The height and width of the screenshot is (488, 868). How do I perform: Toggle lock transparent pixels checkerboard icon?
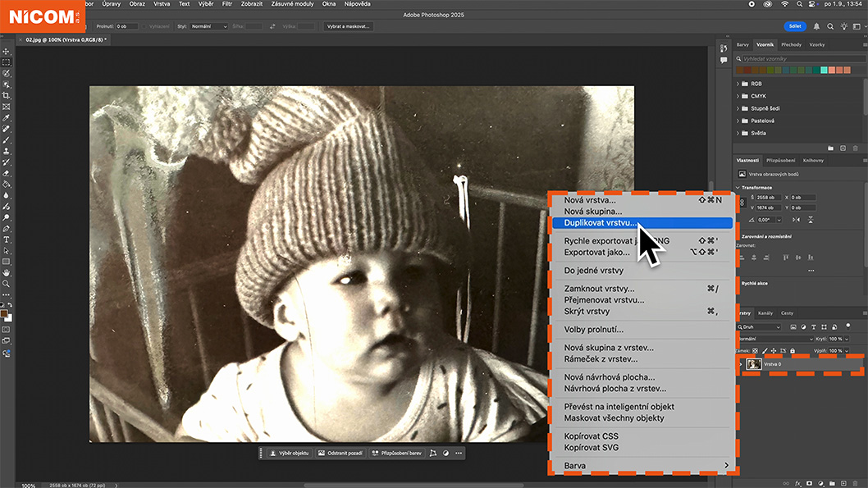pyautogui.click(x=755, y=350)
